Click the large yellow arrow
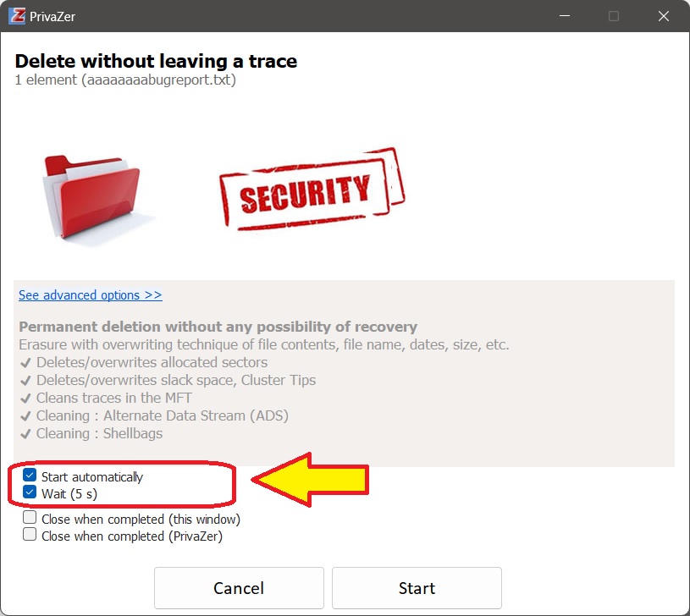The image size is (690, 616). pos(312,480)
